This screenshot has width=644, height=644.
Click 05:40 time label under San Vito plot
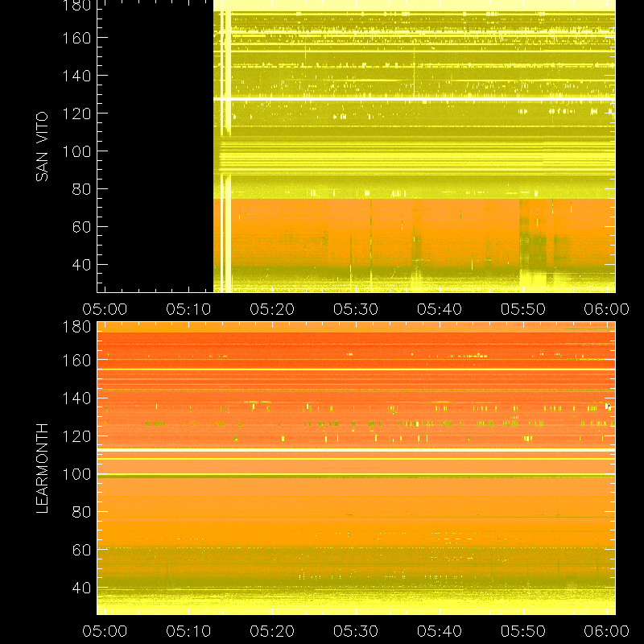pyautogui.click(x=440, y=309)
